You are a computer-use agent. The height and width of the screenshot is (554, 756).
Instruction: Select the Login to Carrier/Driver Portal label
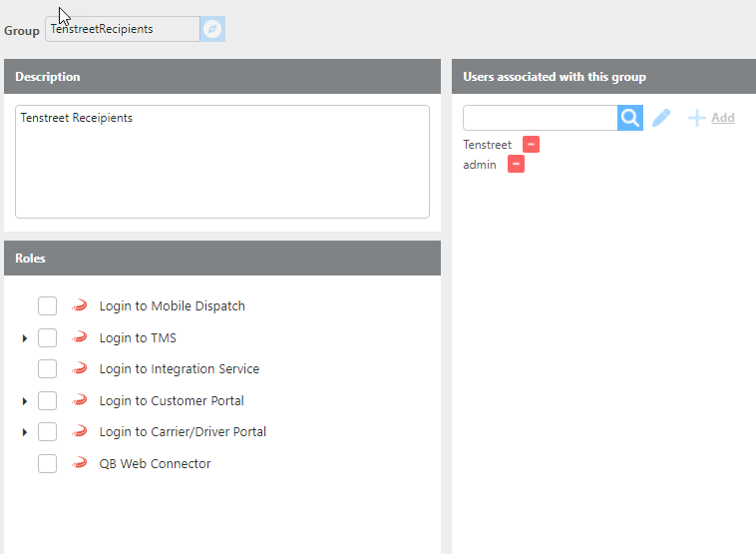point(183,432)
